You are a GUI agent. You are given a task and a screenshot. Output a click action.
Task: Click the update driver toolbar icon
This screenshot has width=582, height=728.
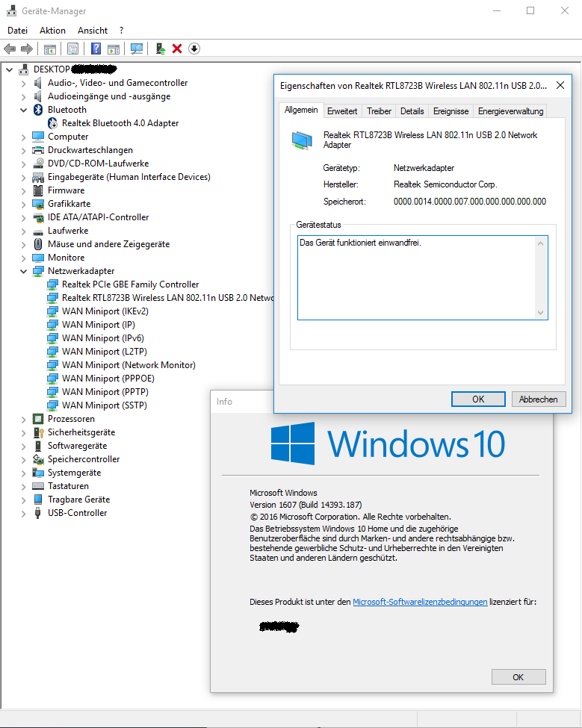point(160,49)
